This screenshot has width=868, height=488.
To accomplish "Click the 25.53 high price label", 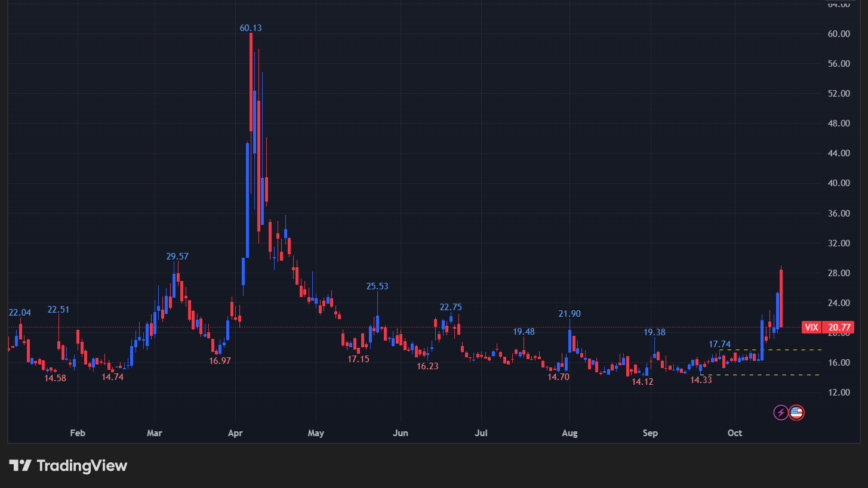I will [x=377, y=286].
